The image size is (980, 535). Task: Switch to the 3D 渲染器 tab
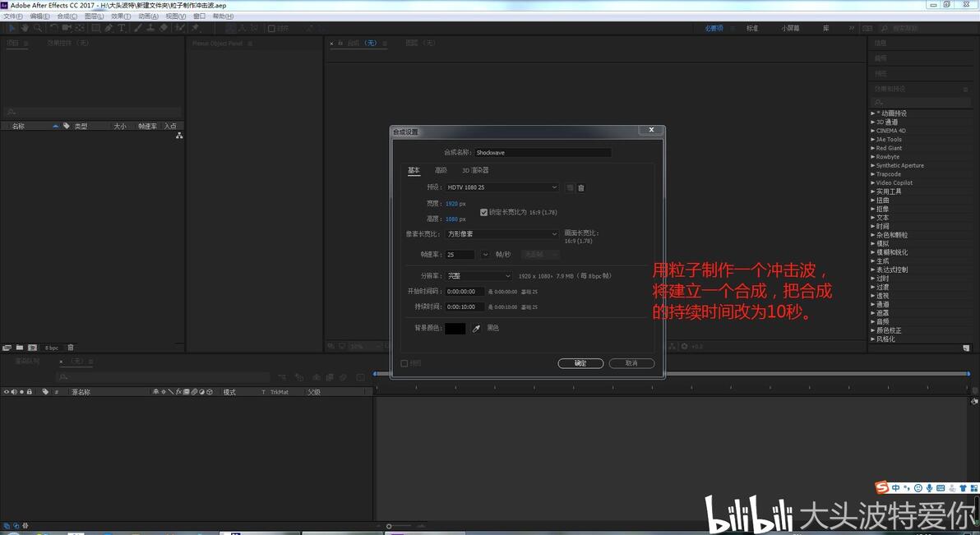(x=475, y=170)
